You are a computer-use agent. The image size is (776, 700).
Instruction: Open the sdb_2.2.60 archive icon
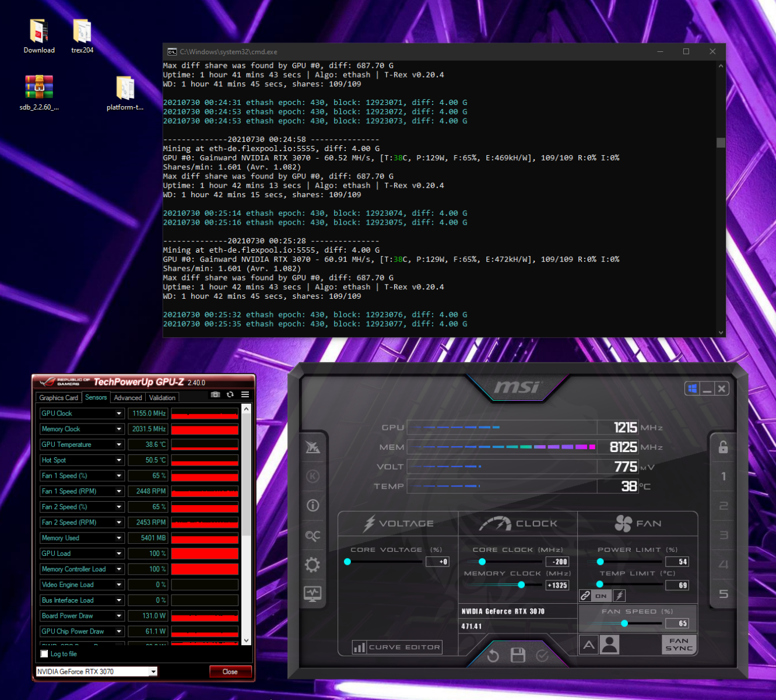(39, 93)
